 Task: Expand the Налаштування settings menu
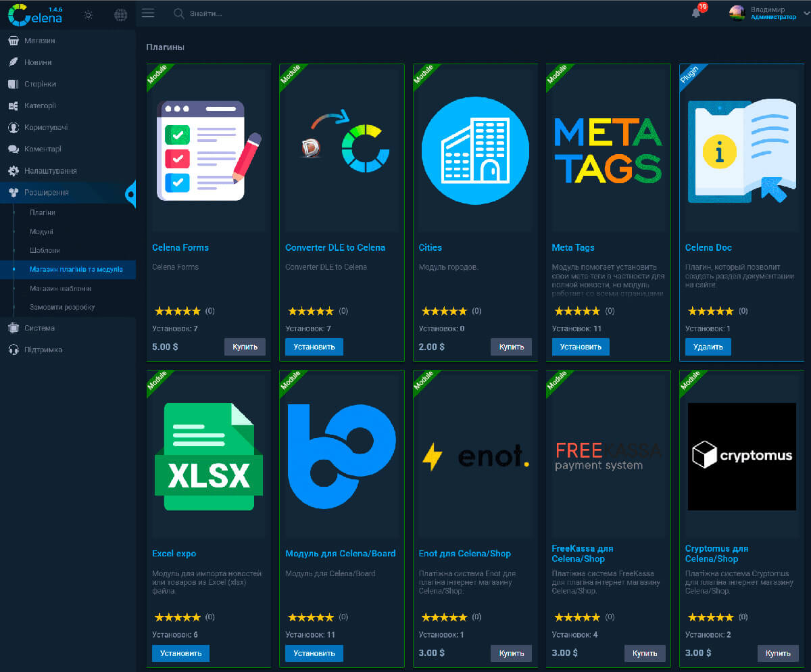coord(50,171)
